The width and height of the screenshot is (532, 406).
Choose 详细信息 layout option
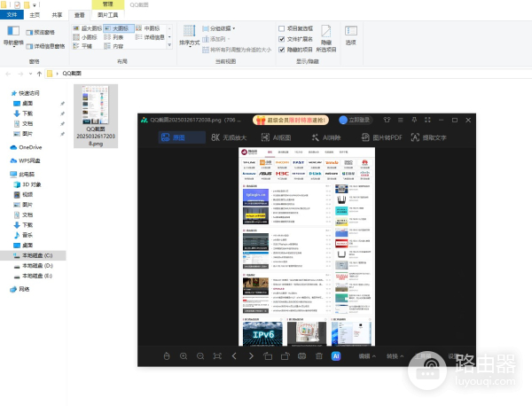point(150,37)
